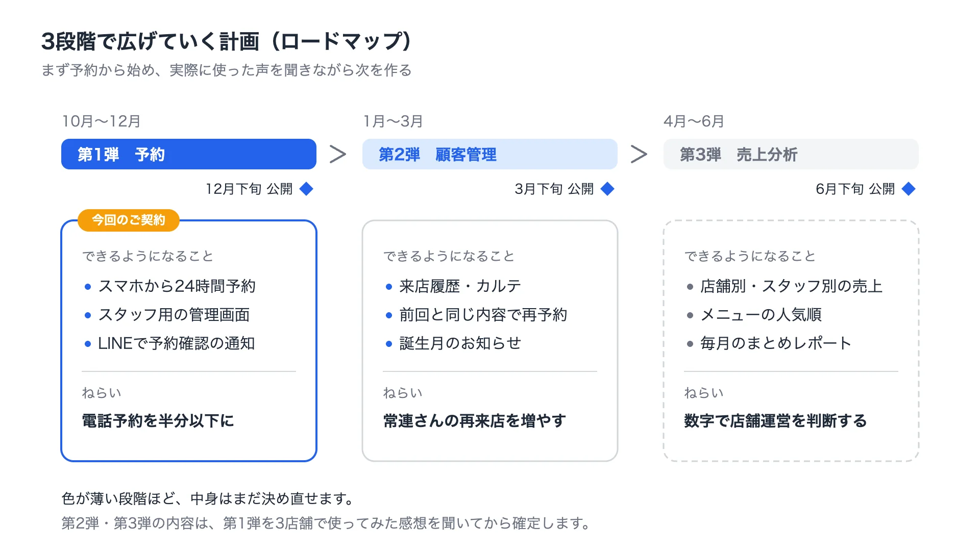The height and width of the screenshot is (551, 980).
Task: Select the 第1弾 予約 phase bar
Action: 189,154
